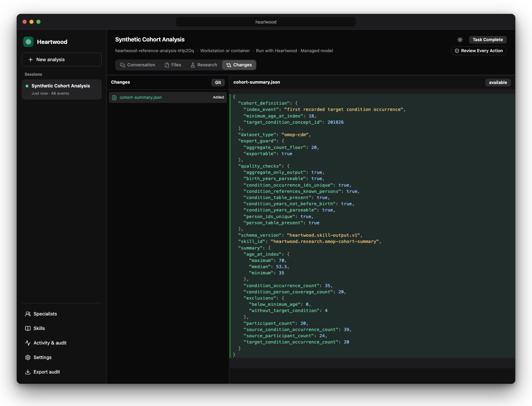Switch to the Conversation tab
This screenshot has width=532, height=406.
point(138,65)
